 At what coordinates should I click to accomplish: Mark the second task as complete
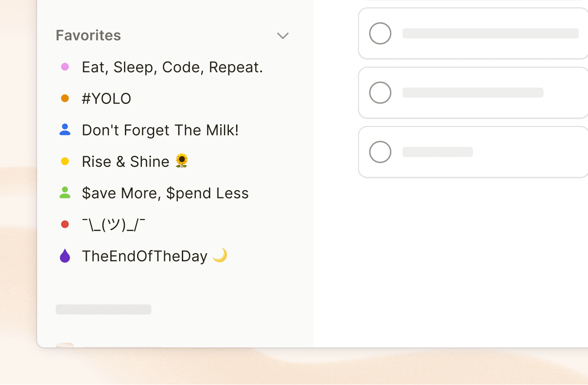[x=380, y=92]
